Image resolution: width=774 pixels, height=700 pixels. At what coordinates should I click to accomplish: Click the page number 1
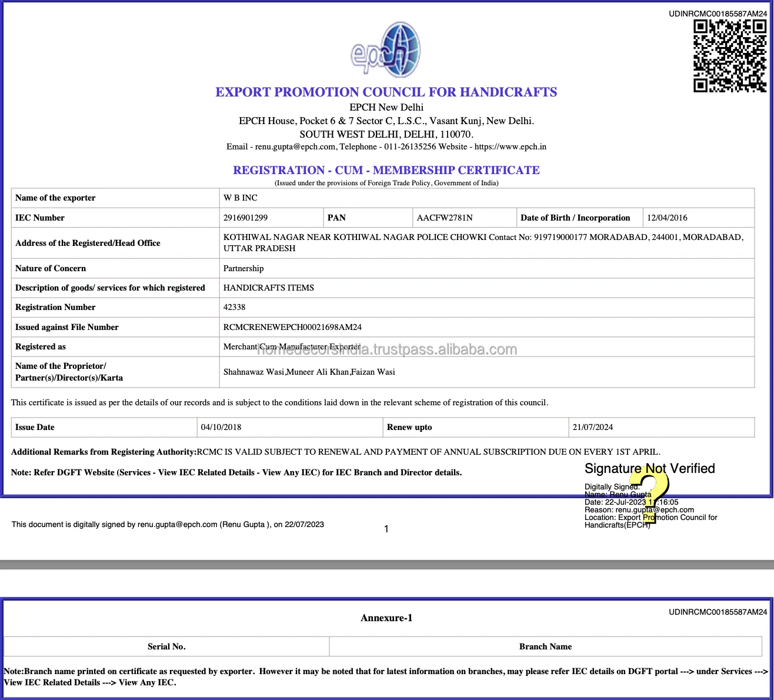[386, 529]
